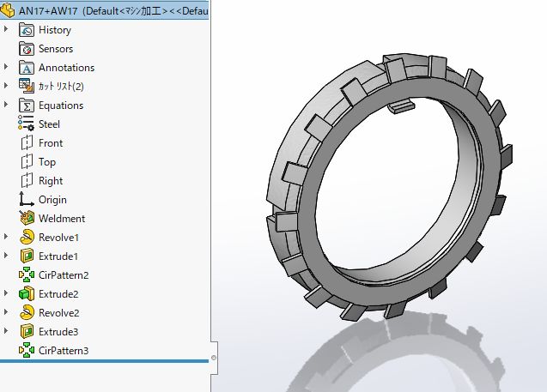547x392 pixels.
Task: Select the Origin label
Action: point(52,200)
